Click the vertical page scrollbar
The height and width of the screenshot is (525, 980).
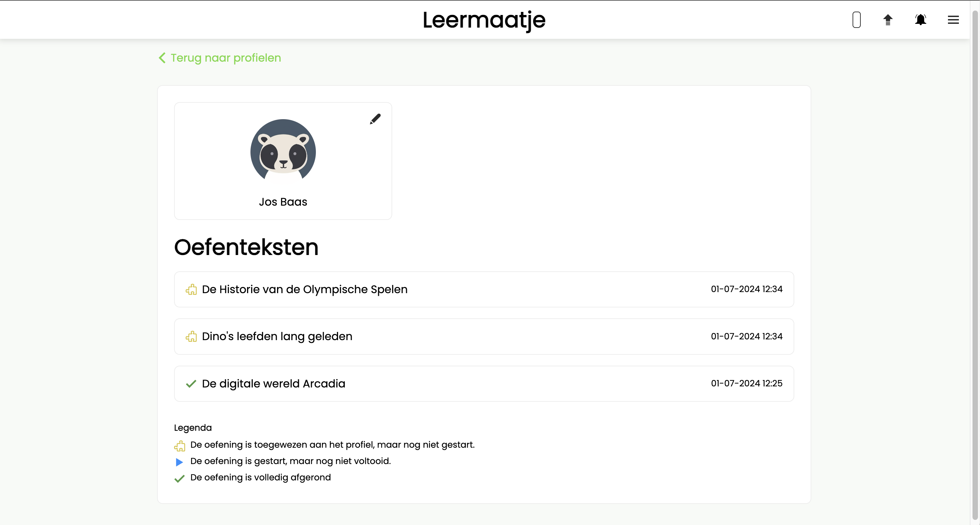pos(975,262)
